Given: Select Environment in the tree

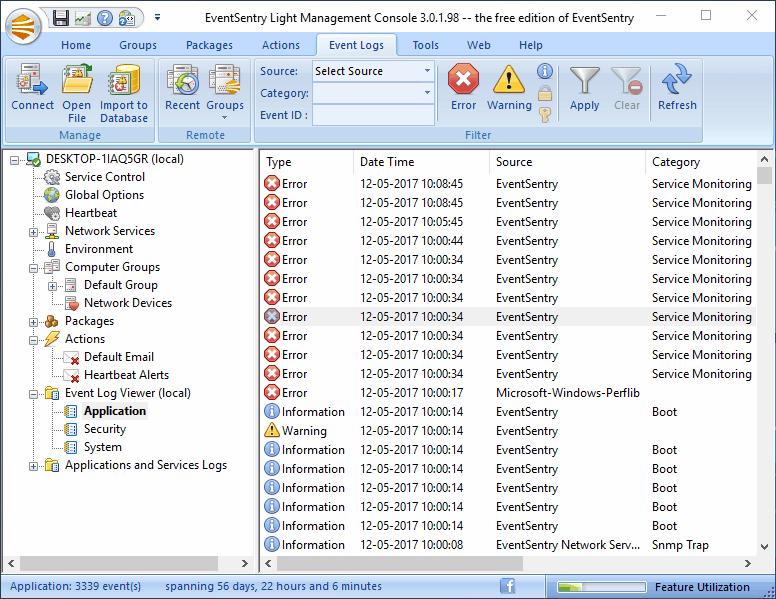Looking at the screenshot, I should (x=98, y=249).
